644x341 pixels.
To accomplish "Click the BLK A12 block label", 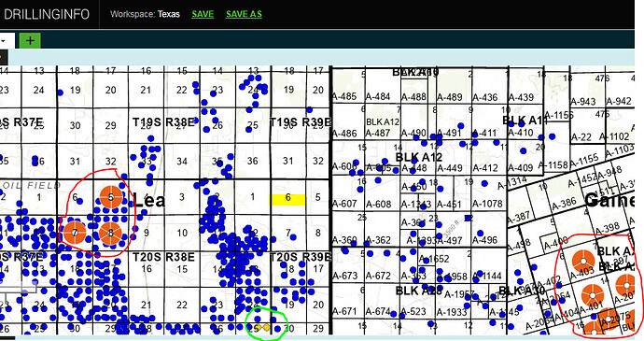I will coord(418,157).
